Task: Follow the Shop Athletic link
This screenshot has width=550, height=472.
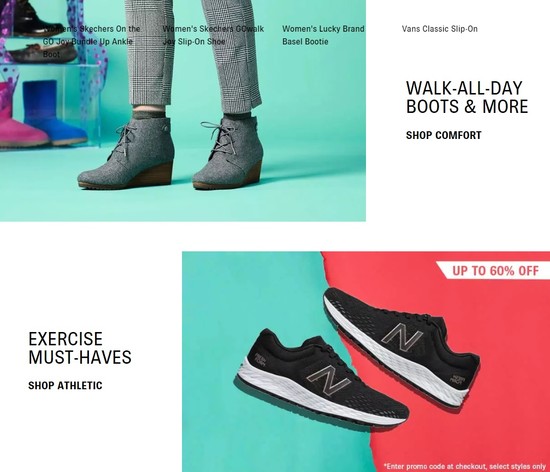Action: 65,385
